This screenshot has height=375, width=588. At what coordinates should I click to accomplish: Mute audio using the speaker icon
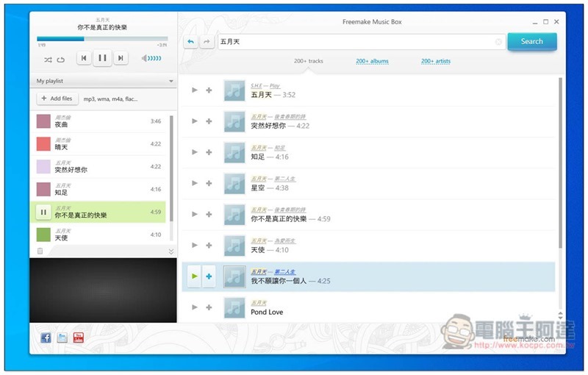click(x=144, y=58)
